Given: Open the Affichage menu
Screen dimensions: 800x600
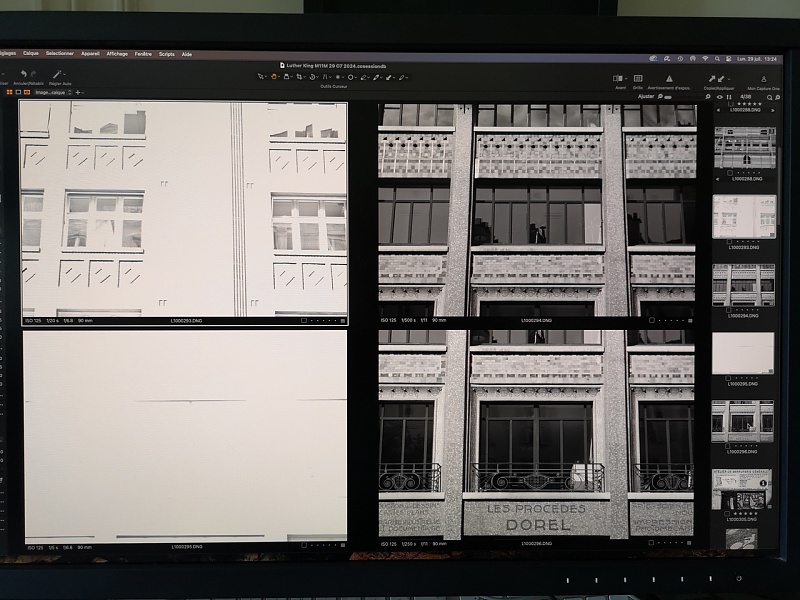Looking at the screenshot, I should [117, 54].
